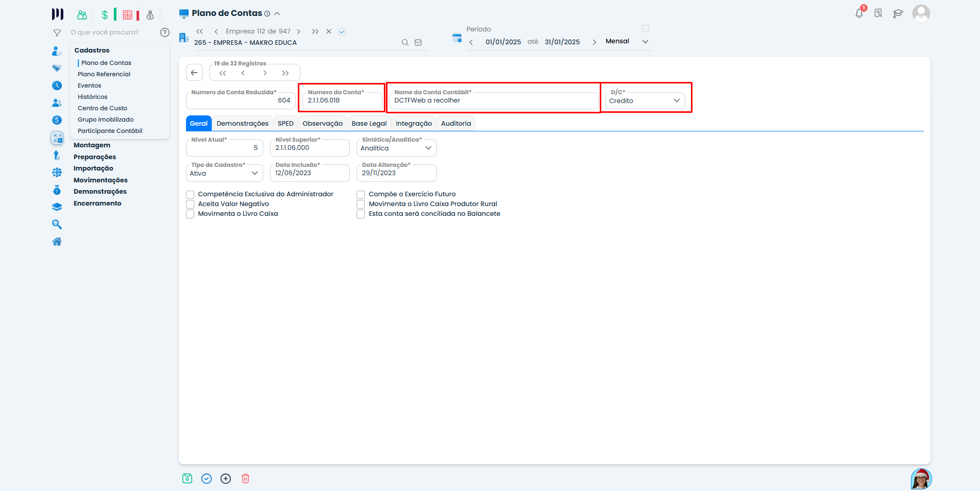The height and width of the screenshot is (491, 980).
Task: Open the search tool in the left sidebar
Action: pyautogui.click(x=57, y=224)
